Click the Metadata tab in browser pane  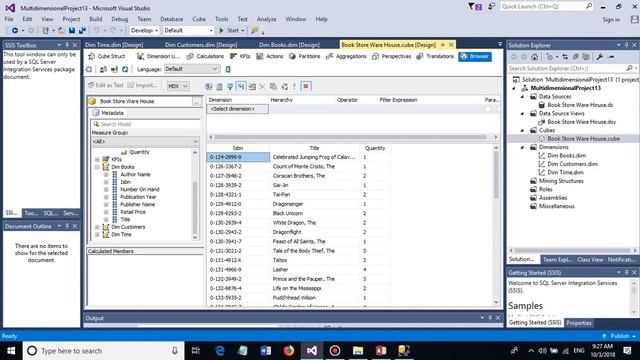click(108, 113)
